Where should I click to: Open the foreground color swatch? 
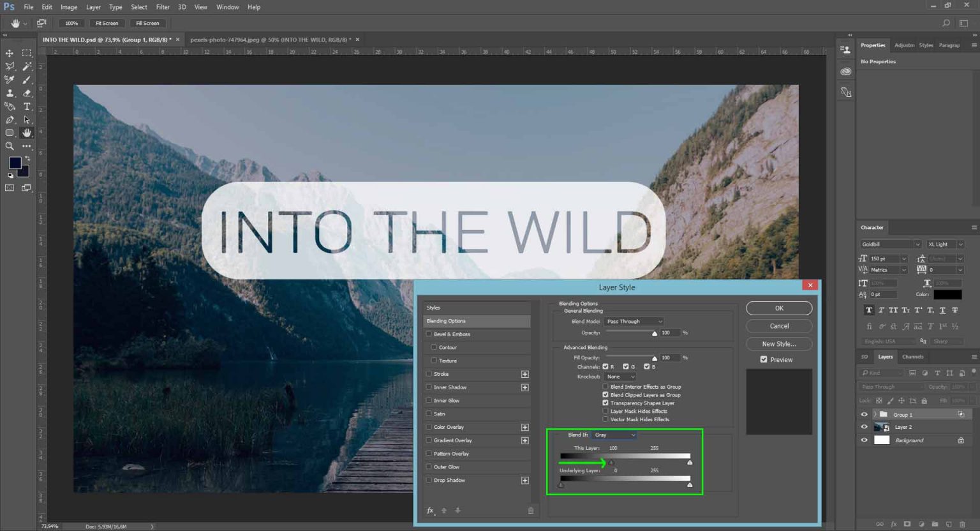[15, 163]
